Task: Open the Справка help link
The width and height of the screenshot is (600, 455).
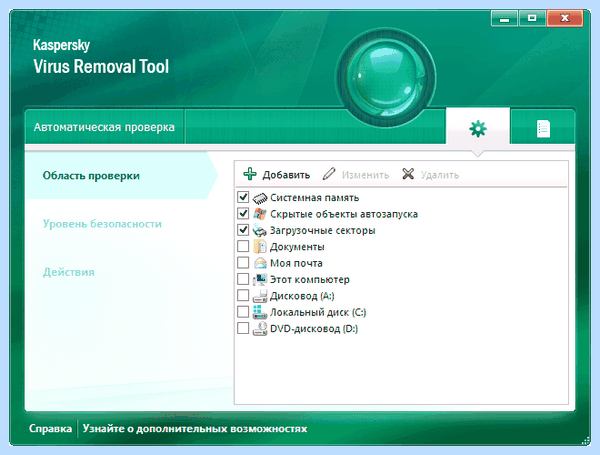Action: click(51, 429)
